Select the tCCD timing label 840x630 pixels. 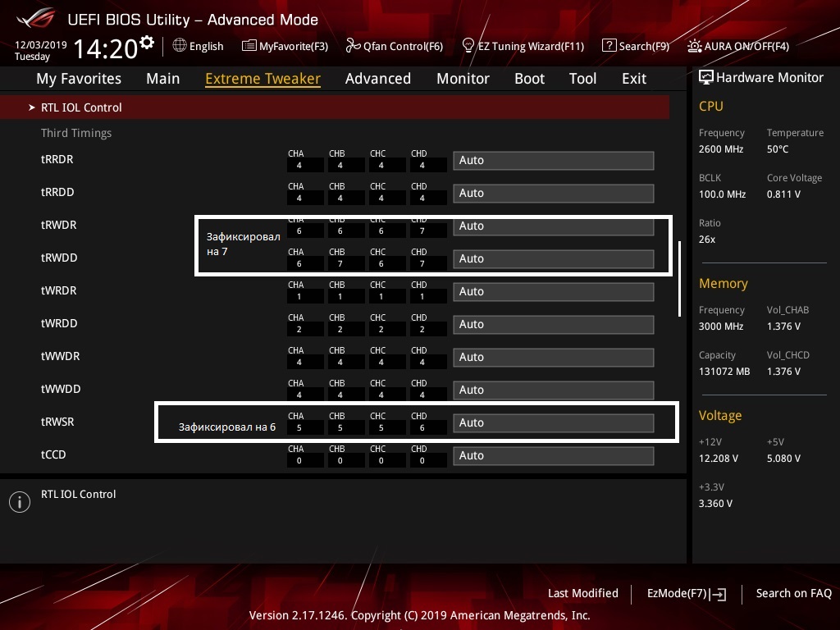(x=53, y=454)
